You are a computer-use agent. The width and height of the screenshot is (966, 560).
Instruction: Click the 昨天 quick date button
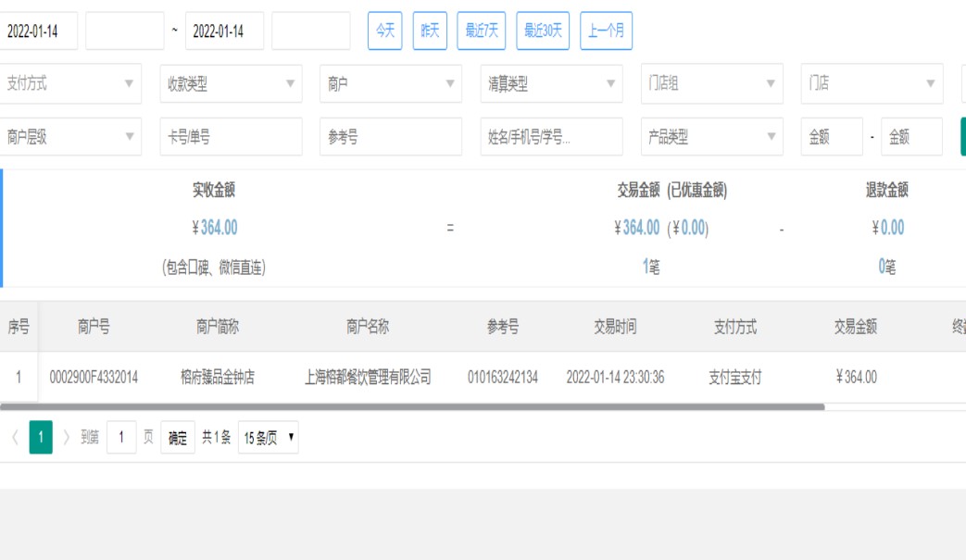point(430,31)
